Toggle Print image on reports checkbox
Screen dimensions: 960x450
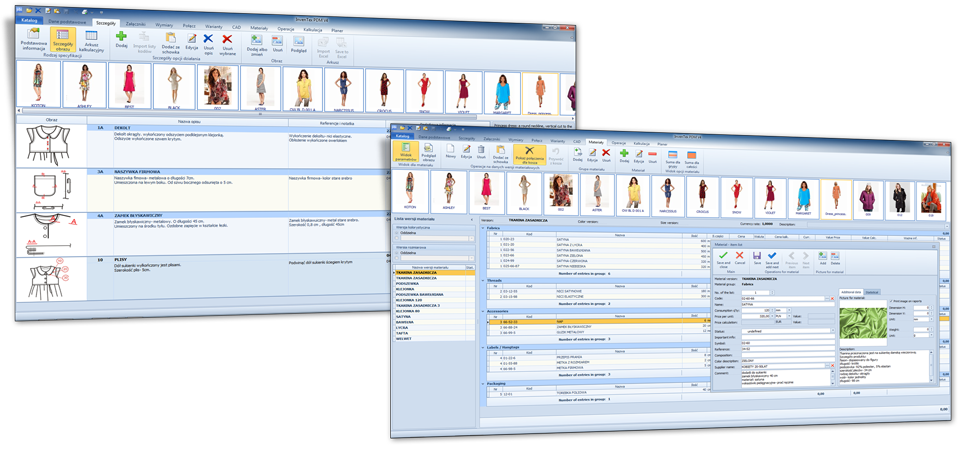click(891, 301)
